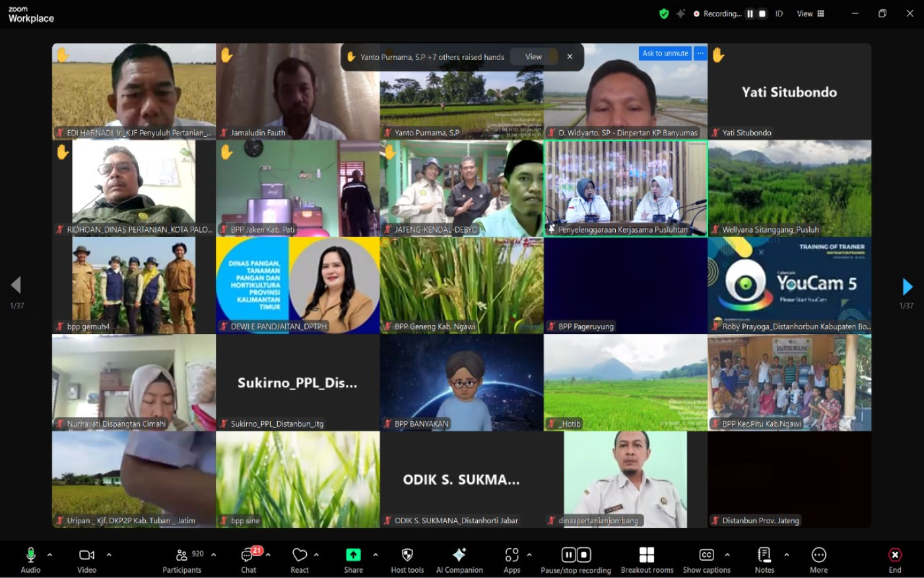Go to next gallery page arrow

pyautogui.click(x=907, y=286)
